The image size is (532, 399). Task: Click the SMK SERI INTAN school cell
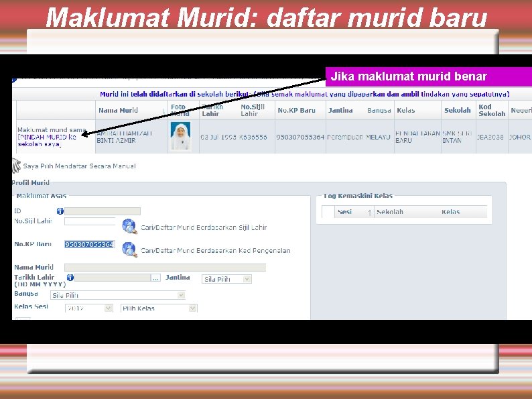[x=457, y=137]
